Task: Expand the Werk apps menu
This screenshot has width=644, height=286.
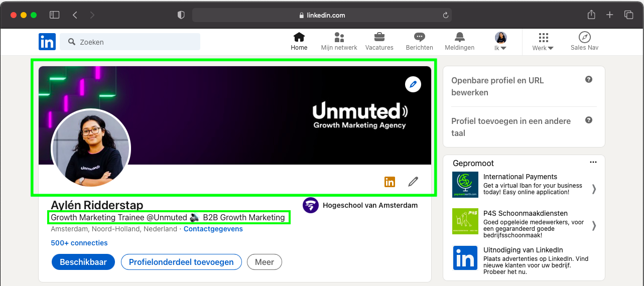Action: click(543, 42)
